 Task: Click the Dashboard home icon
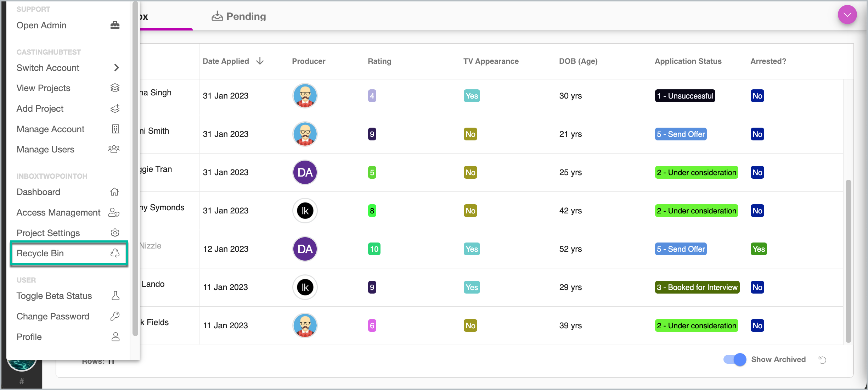[x=114, y=192]
